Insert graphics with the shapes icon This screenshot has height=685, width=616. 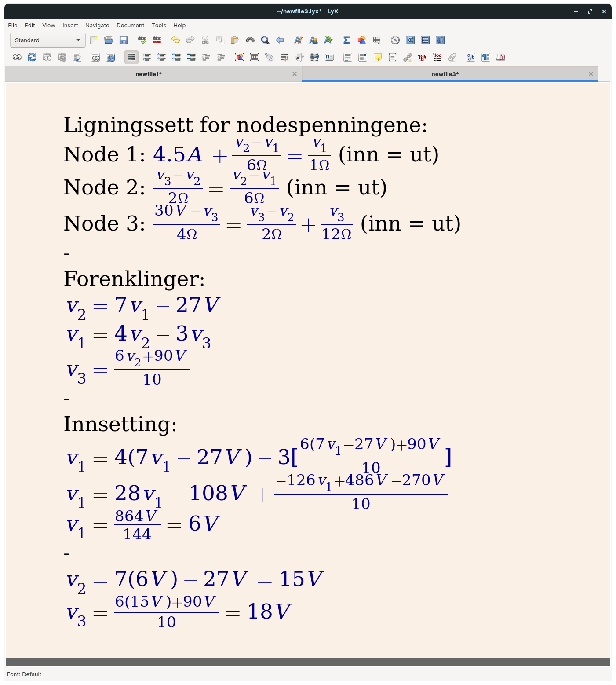[362, 40]
